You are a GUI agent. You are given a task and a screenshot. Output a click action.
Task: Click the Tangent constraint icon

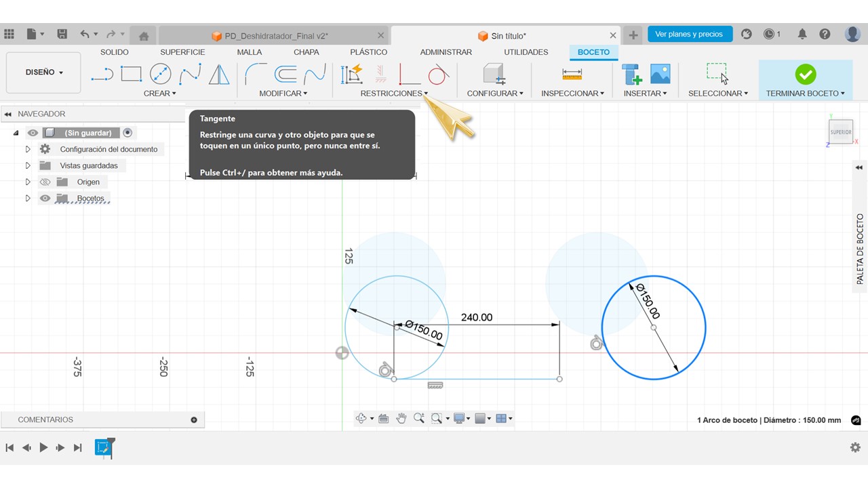[438, 74]
